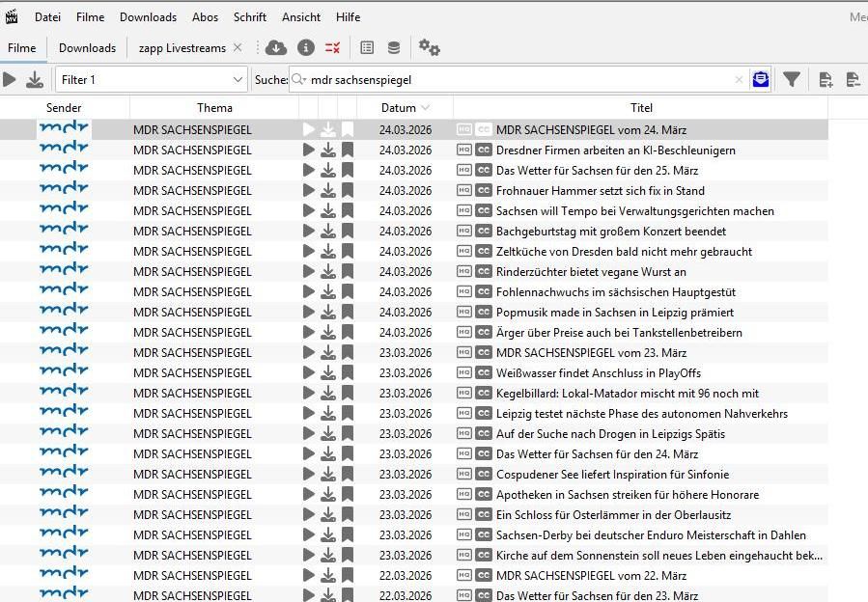Toggle the blue search-mode button beside search field
The height and width of the screenshot is (602, 868).
pyautogui.click(x=761, y=80)
